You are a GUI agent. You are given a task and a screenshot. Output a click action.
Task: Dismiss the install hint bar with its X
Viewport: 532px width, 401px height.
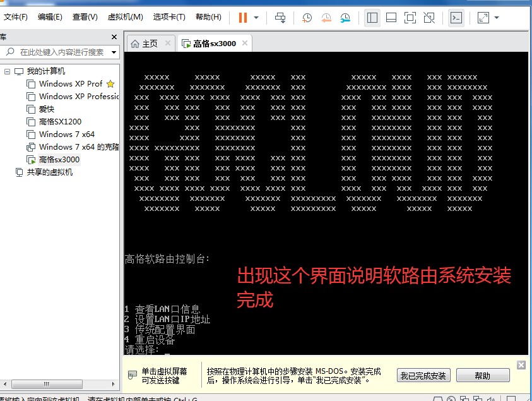pos(521,365)
